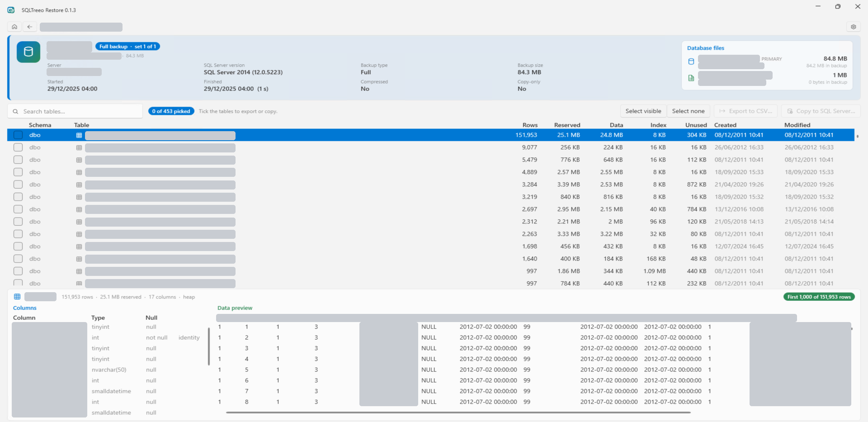
Task: Tick checkbox for the 151,953 rows table
Action: (18, 135)
